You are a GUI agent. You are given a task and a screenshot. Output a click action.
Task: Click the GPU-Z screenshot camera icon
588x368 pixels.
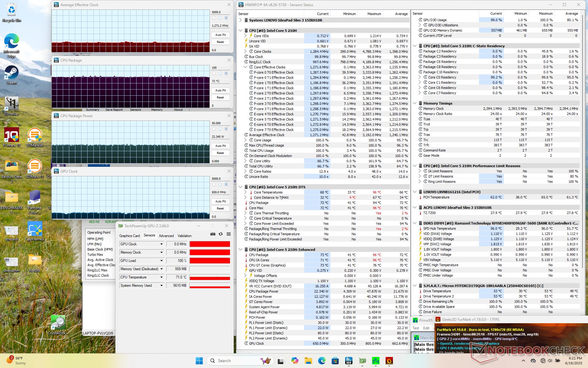213,234
